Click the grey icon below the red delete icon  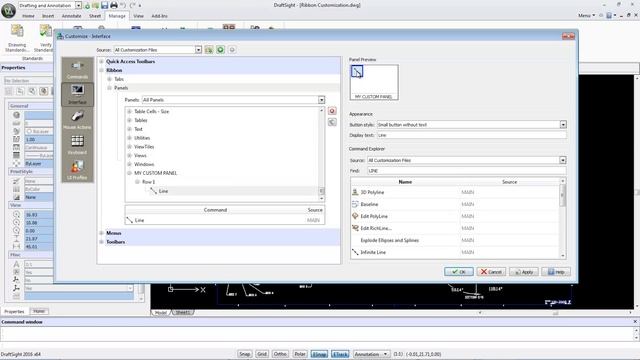(332, 122)
